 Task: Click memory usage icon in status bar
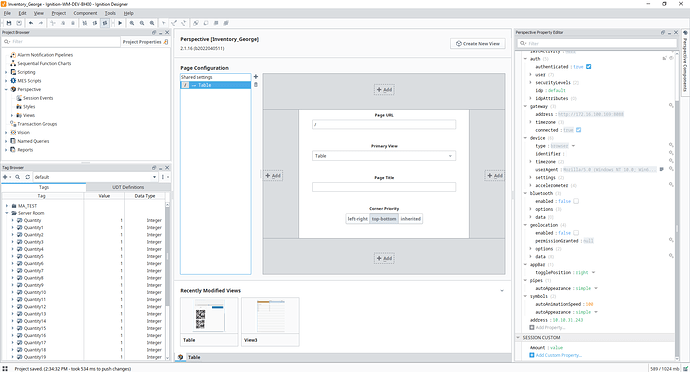coord(686,369)
